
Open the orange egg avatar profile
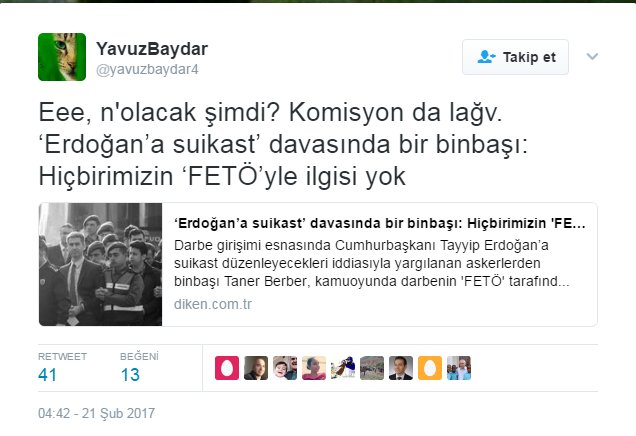[430, 368]
